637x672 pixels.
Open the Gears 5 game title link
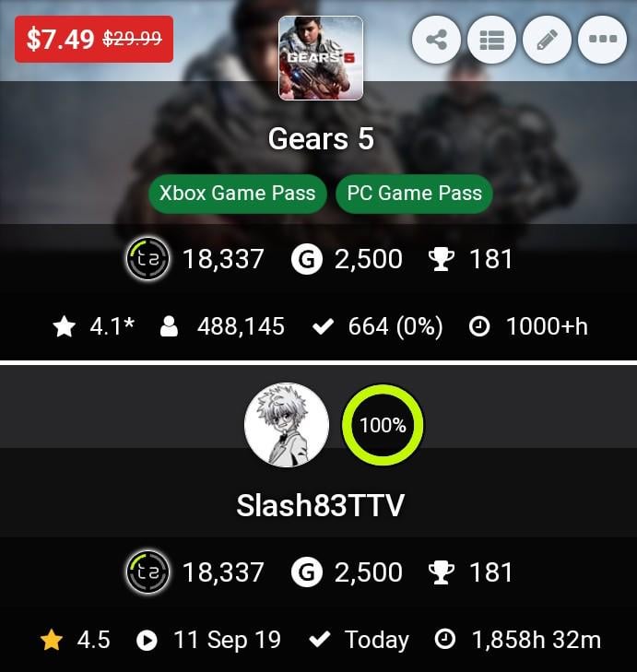click(x=321, y=138)
